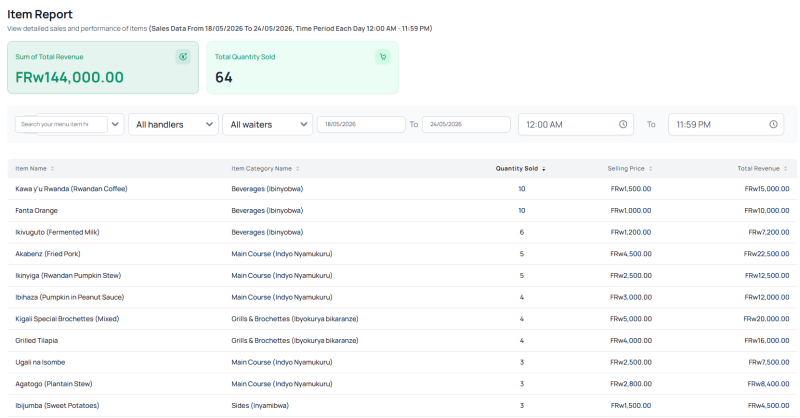Click the Item Category Name column header
The width and height of the screenshot is (800, 418).
click(x=262, y=168)
